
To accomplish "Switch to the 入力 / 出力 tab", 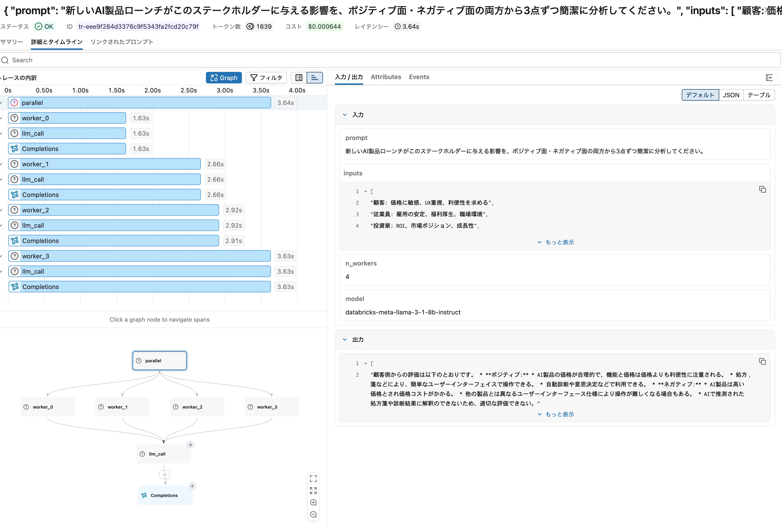I will pyautogui.click(x=349, y=77).
